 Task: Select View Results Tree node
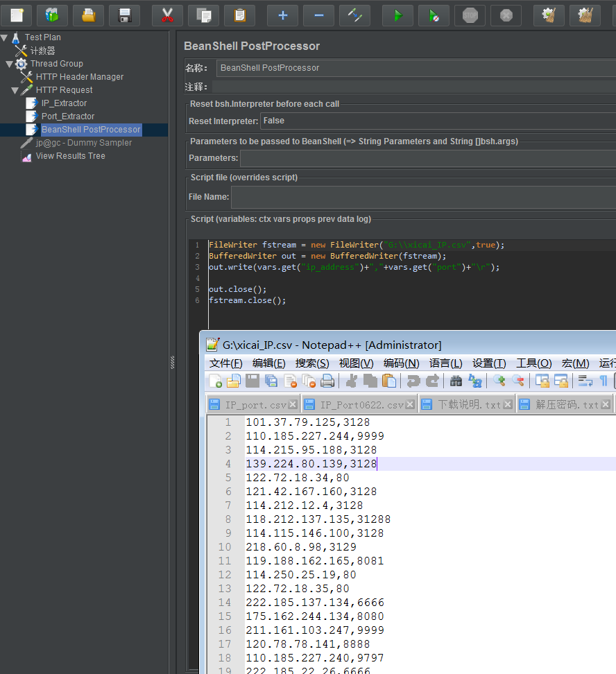pyautogui.click(x=71, y=156)
